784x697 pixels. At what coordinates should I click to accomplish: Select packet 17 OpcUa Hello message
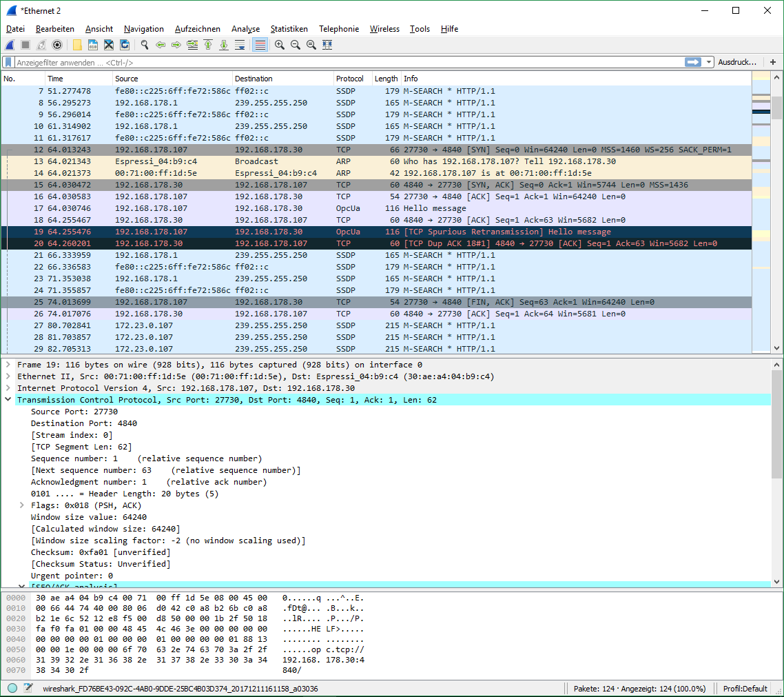tap(376, 208)
